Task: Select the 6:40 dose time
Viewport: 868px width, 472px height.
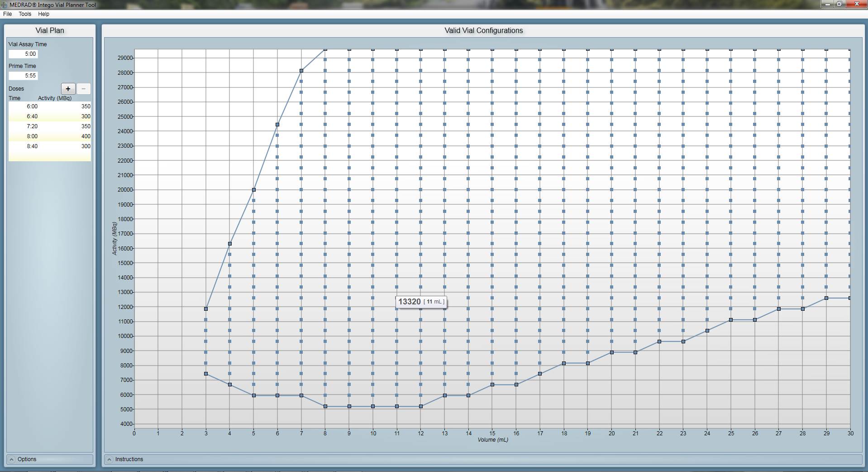Action: click(x=32, y=116)
